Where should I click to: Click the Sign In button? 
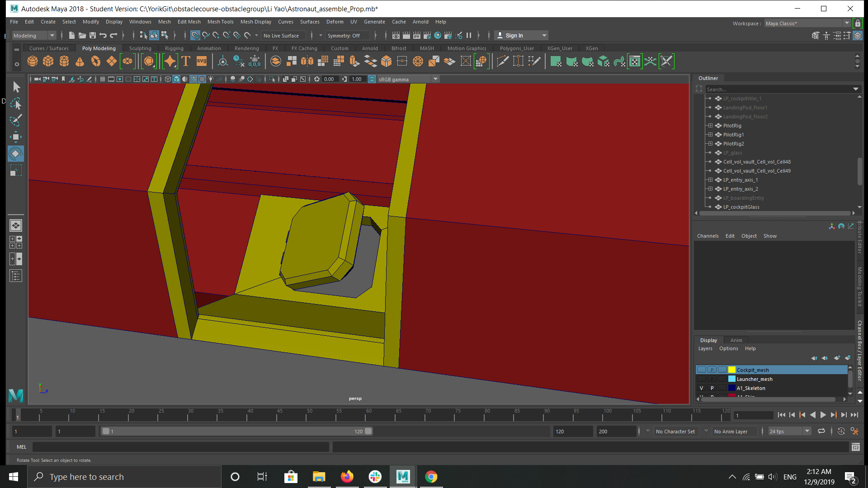[x=514, y=35]
